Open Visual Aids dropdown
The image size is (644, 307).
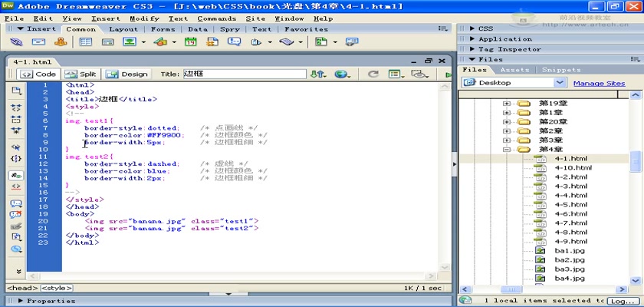pos(419,74)
